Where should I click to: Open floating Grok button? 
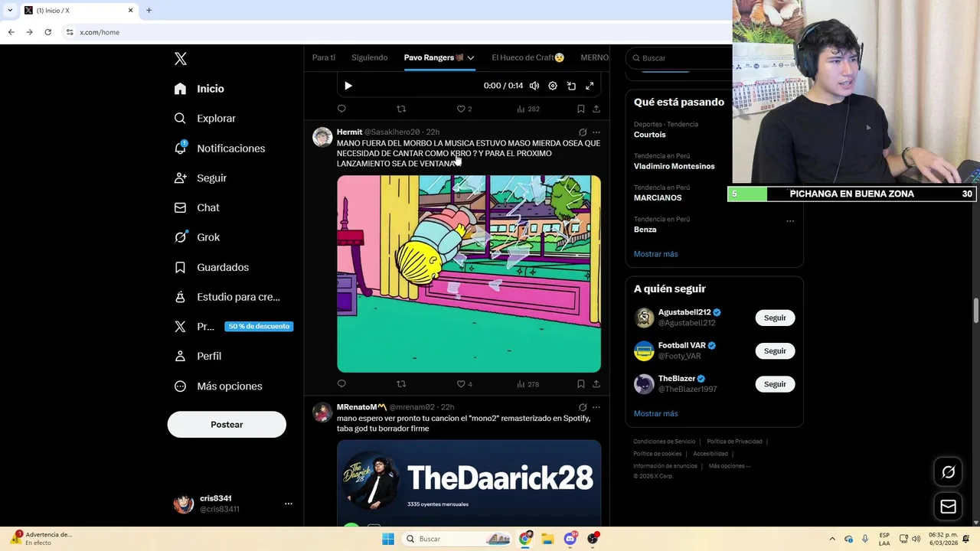click(948, 472)
